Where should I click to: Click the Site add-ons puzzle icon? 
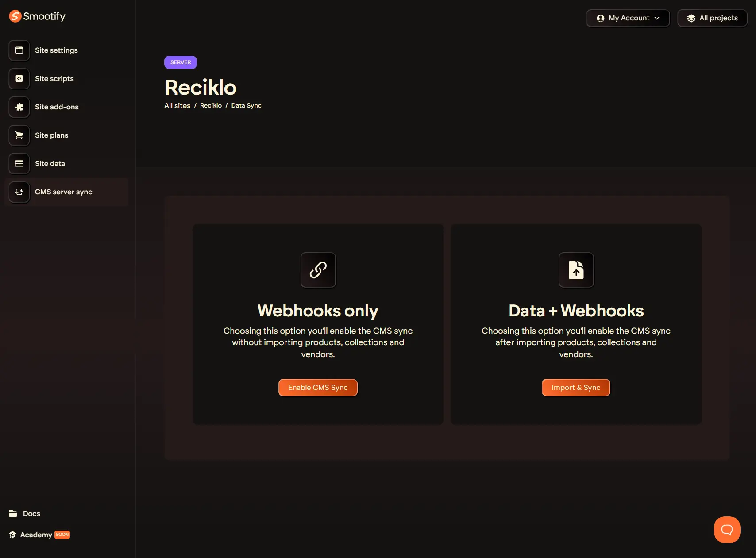click(19, 107)
